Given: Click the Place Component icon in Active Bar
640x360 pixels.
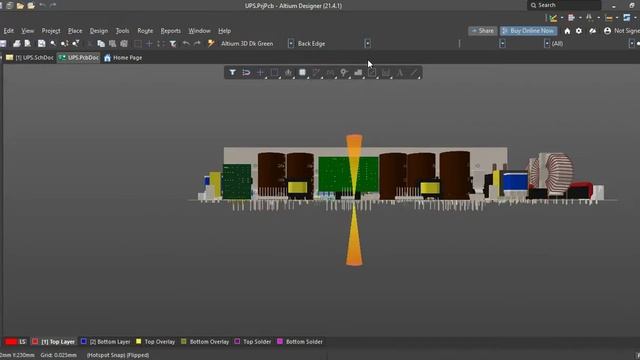Looking at the screenshot, I should coord(302,73).
